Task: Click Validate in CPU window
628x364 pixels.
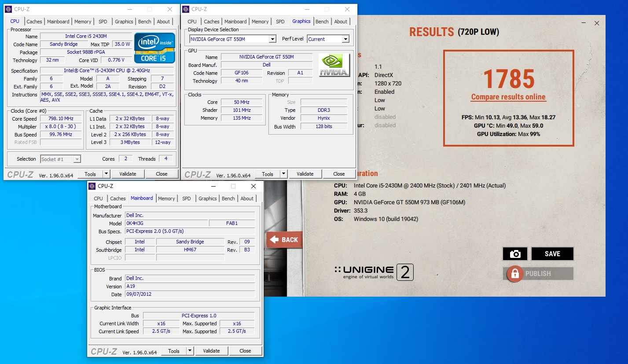Action: [x=128, y=174]
